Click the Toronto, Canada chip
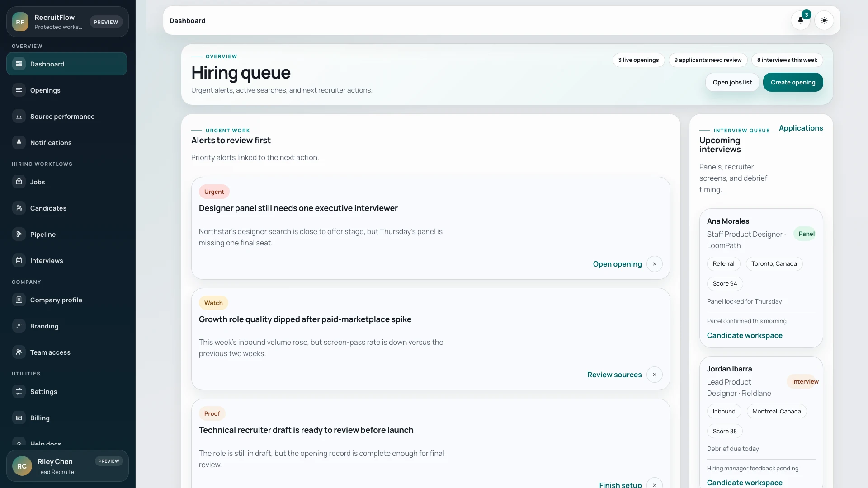This screenshot has width=868, height=488. pyautogui.click(x=774, y=263)
